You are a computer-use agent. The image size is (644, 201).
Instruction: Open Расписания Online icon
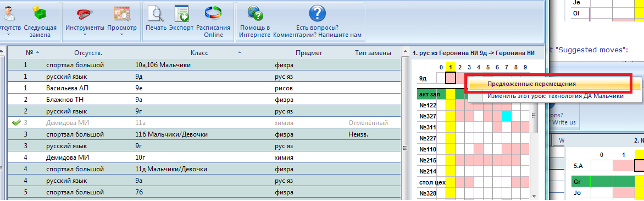click(213, 14)
